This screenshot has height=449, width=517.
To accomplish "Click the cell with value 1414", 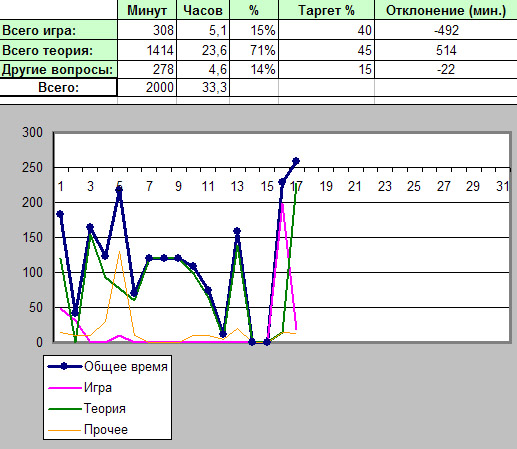I will coord(147,50).
